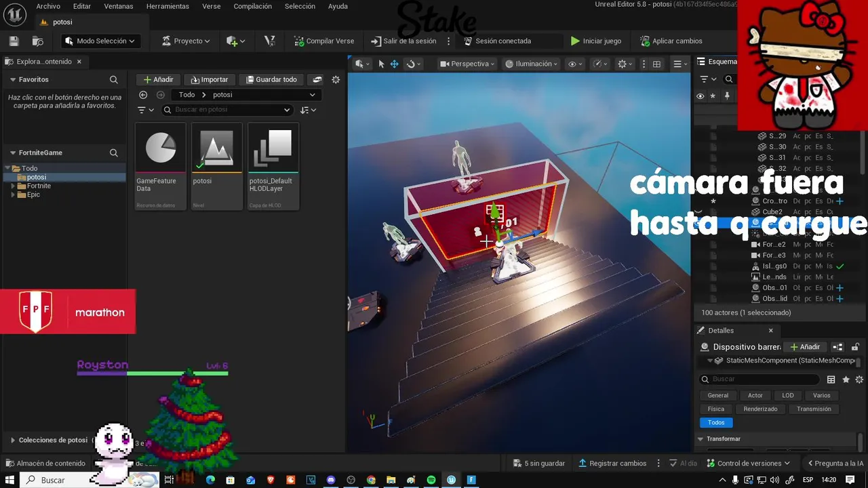Click Salir de la sesión button
This screenshot has height=488, width=868.
click(x=403, y=41)
